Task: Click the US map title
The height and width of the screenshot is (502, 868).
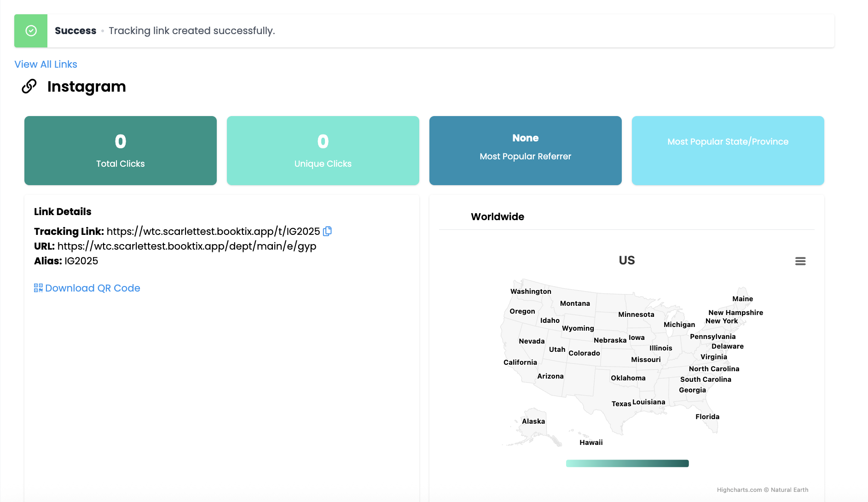Action: tap(626, 261)
